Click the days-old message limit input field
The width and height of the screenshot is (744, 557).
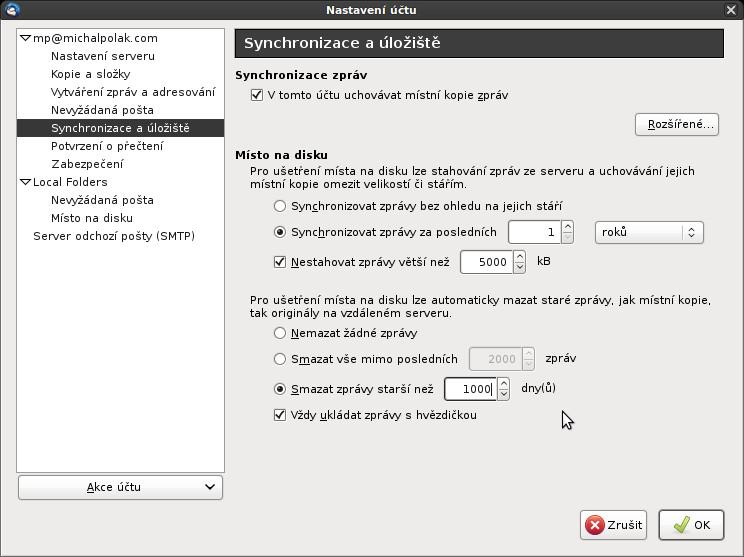[470, 389]
